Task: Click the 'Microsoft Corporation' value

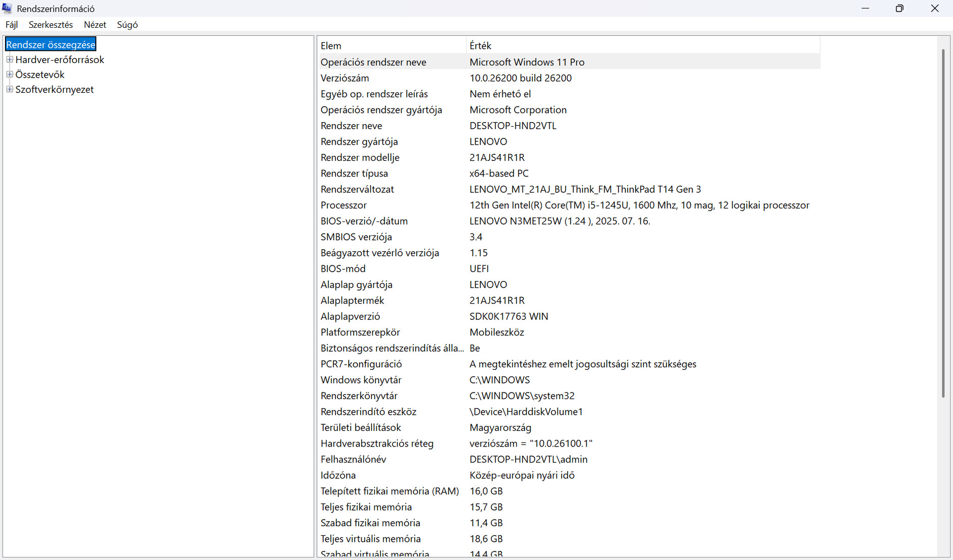Action: 518,110
